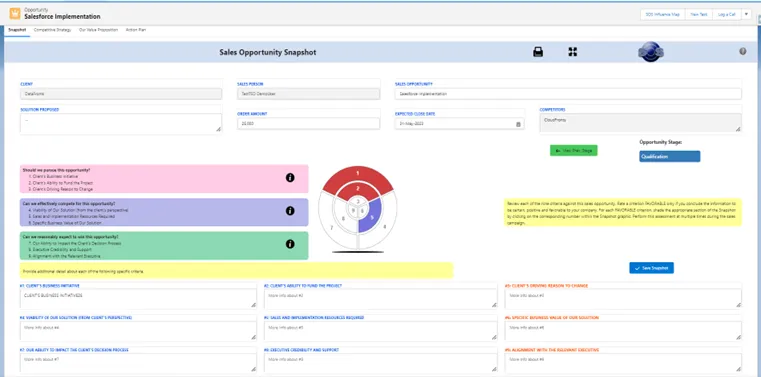
Task: Toggle segment 9 of the Snapshot graphic
Action: tap(353, 211)
